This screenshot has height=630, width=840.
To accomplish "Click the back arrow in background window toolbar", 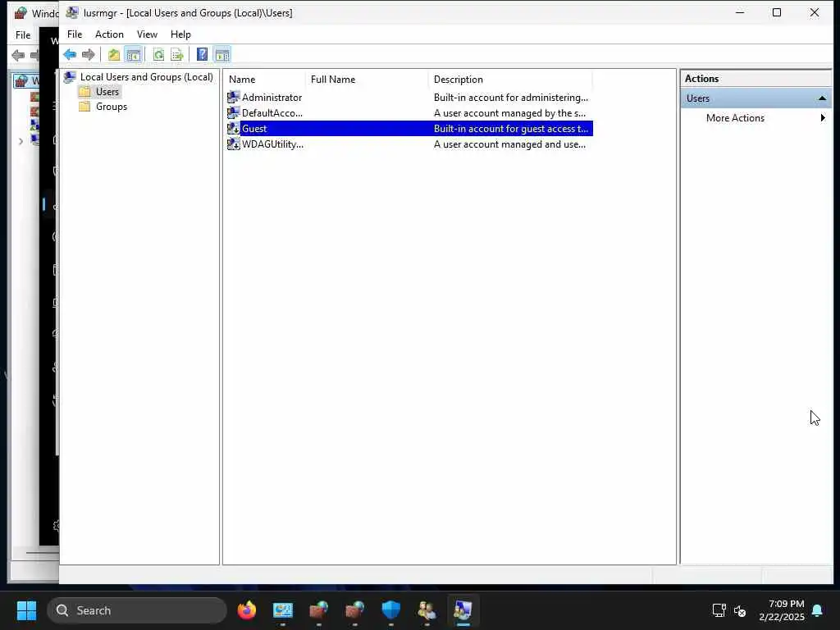I will point(18,55).
